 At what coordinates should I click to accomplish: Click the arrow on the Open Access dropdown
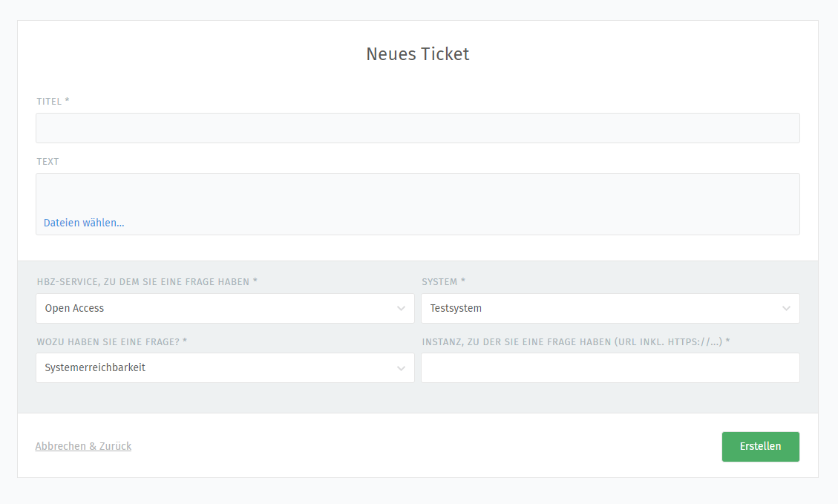401,309
